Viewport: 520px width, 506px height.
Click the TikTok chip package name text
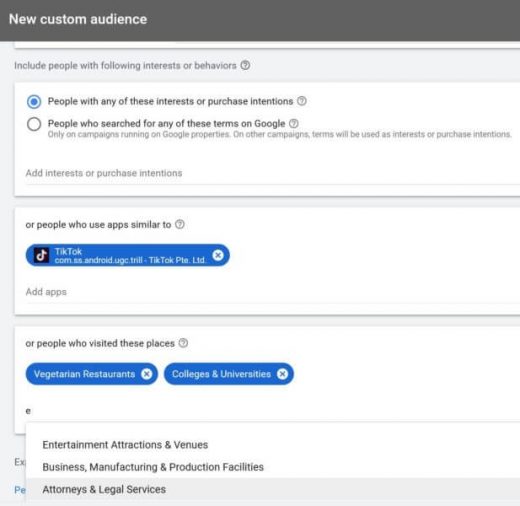[130, 260]
